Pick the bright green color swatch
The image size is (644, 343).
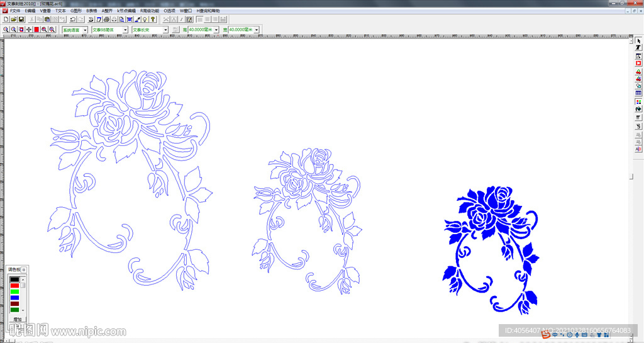(x=14, y=292)
